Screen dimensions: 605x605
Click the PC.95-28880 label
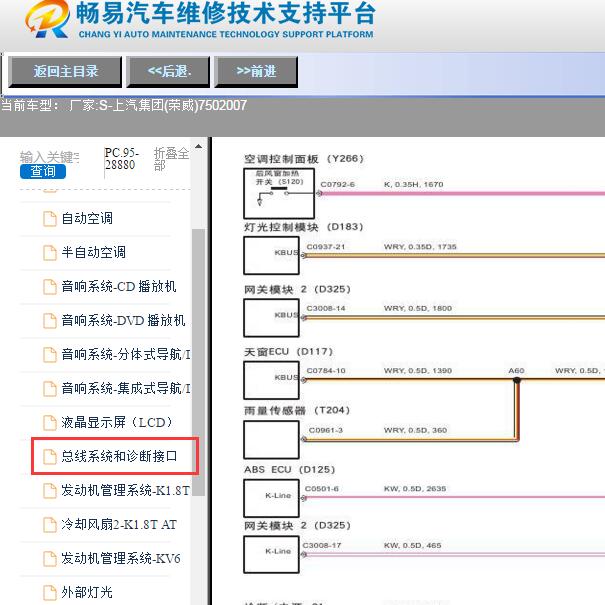coord(121,159)
